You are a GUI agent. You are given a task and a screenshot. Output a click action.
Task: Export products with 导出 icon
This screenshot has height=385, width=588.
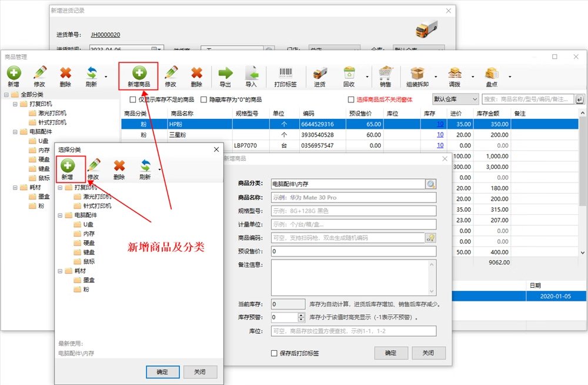[x=225, y=72]
